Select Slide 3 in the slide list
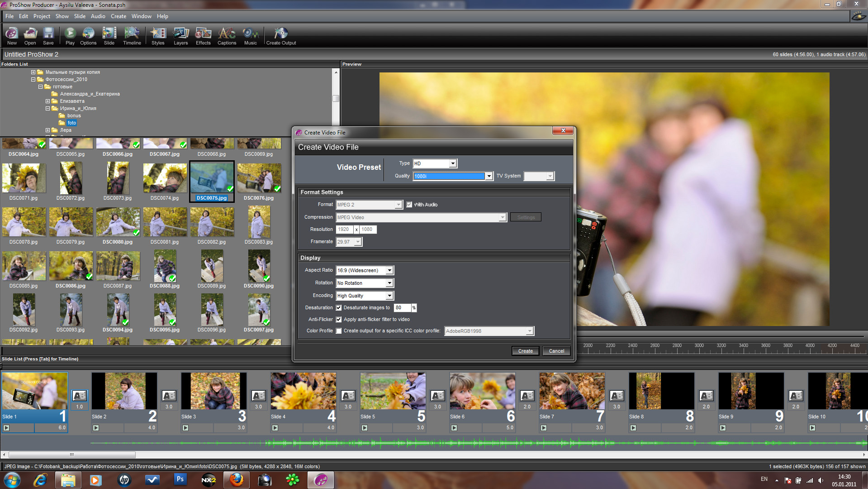Viewport: 868px width, 489px height. (213, 402)
